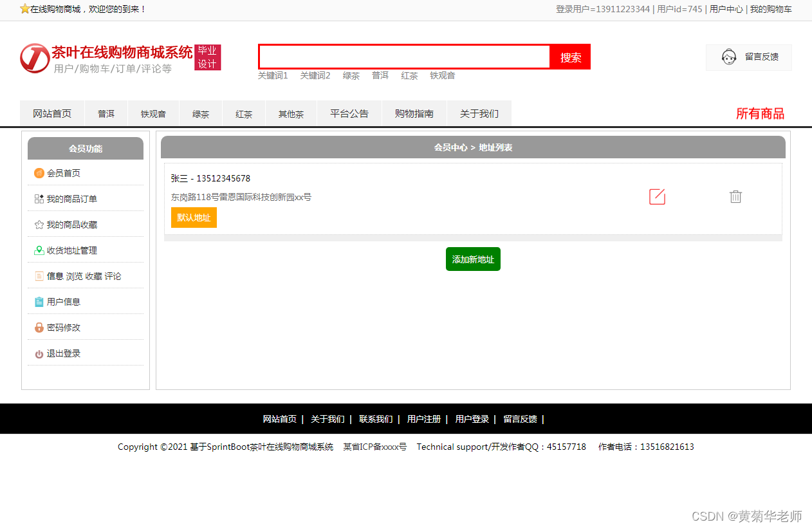
Task: Click contact text 张三 - 13512345678
Action: 210,178
